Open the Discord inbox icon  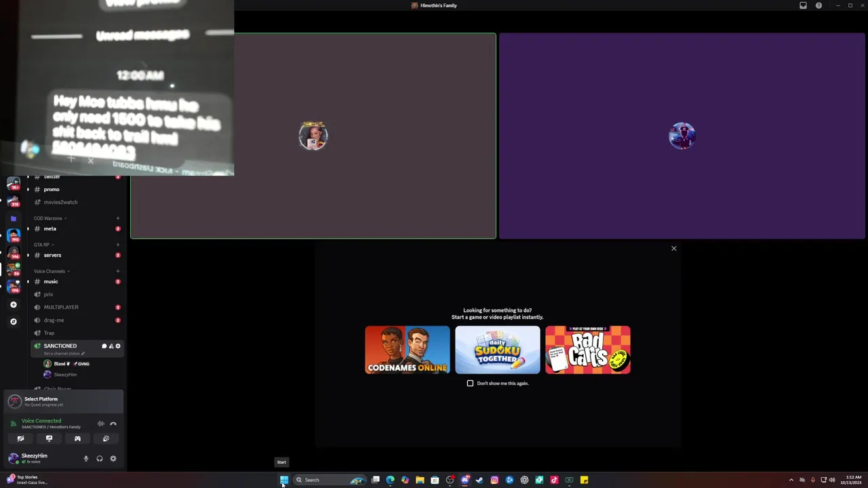coord(803,5)
